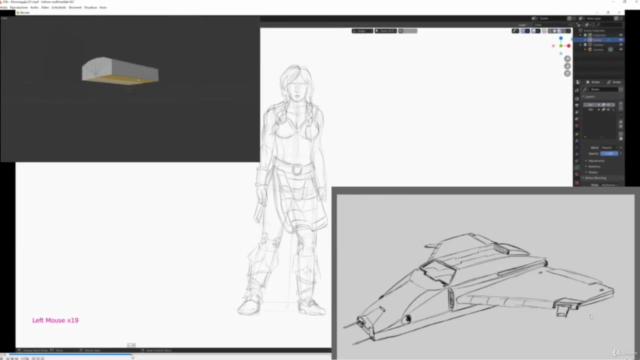Click the 3D model in the top-left viewport
This screenshot has height=360, width=640.
120,71
